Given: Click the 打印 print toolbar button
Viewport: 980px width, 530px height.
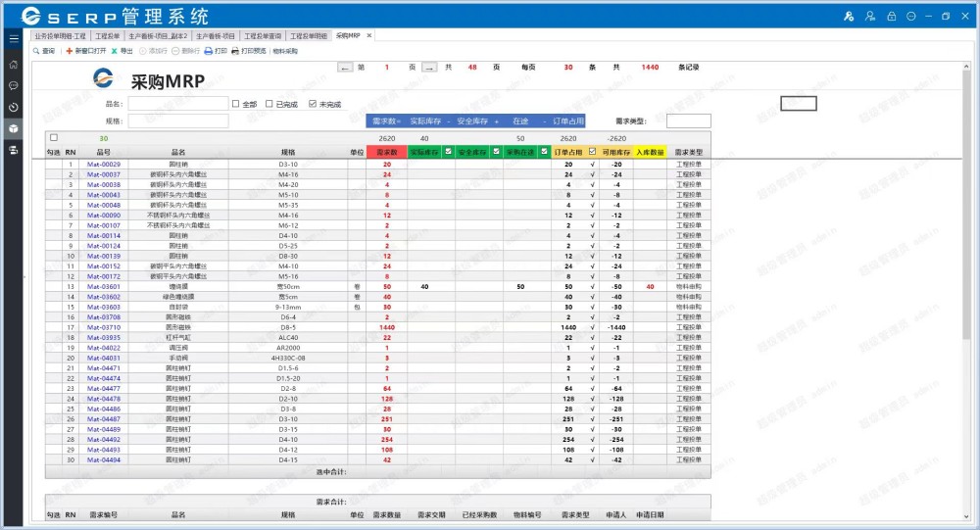Looking at the screenshot, I should (x=215, y=50).
